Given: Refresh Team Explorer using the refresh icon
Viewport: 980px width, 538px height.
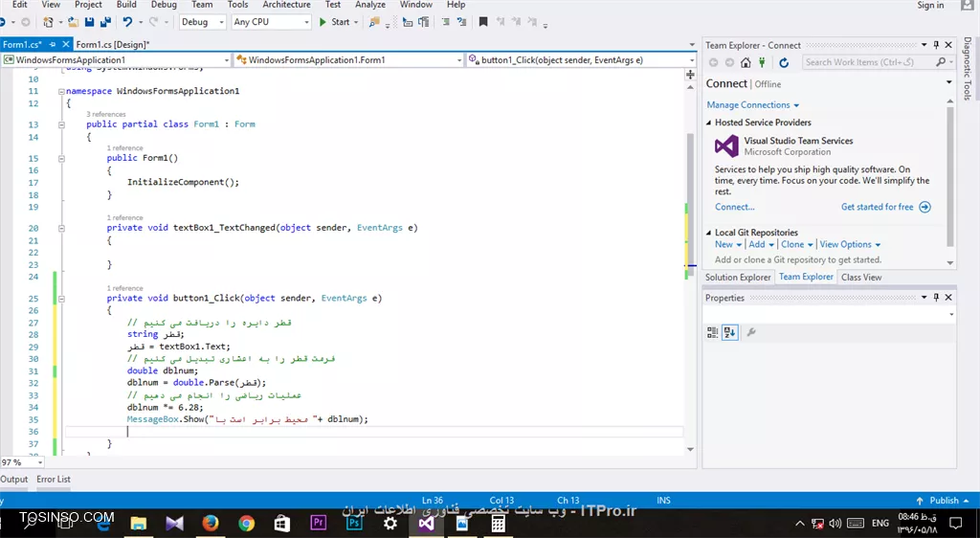Looking at the screenshot, I should [x=784, y=62].
